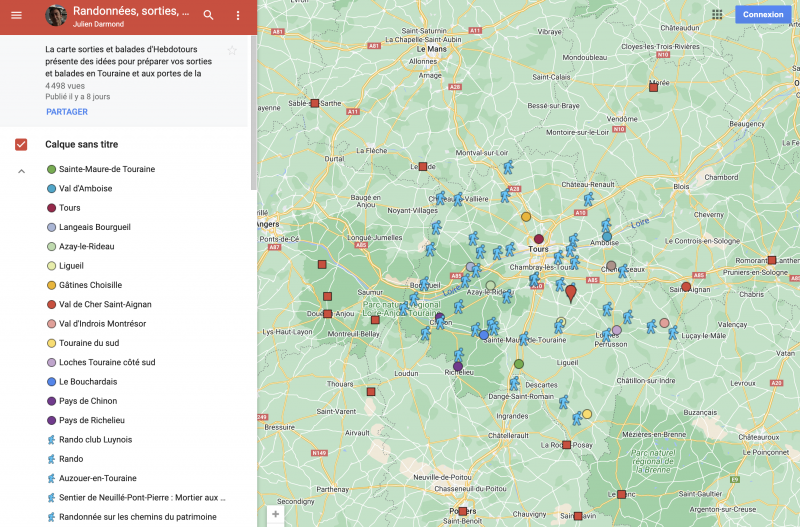Click the dark red Tours color dot

tap(51, 208)
